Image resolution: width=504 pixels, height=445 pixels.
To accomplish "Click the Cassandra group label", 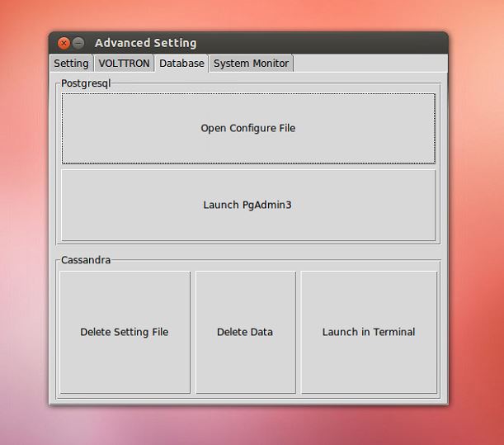I will tap(86, 260).
